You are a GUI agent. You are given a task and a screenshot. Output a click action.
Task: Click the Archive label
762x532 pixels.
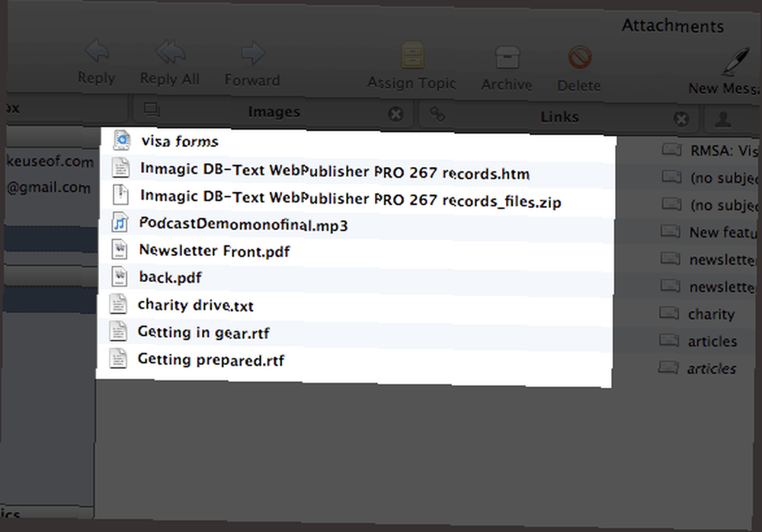coord(507,85)
